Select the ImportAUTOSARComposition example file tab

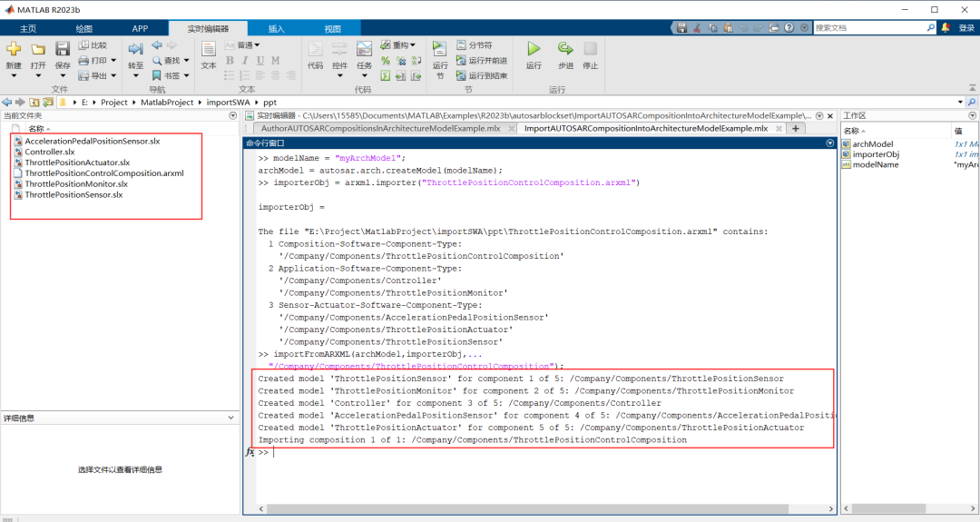coord(645,129)
